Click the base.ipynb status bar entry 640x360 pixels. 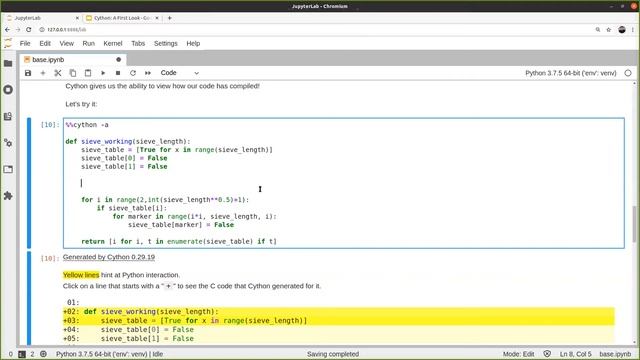(x=615, y=354)
